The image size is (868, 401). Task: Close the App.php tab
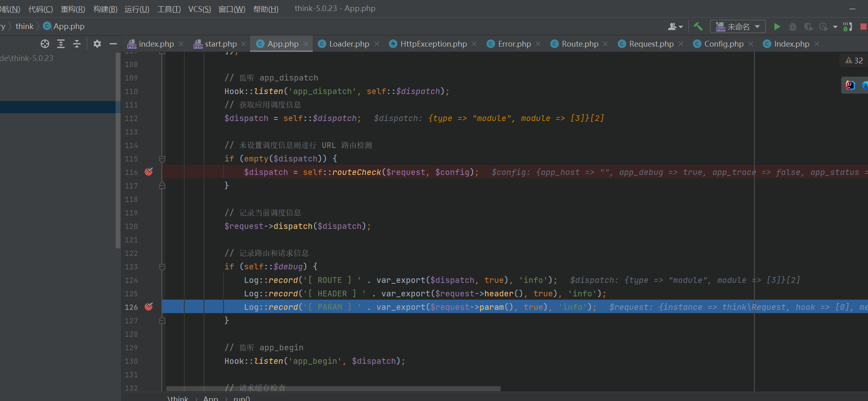[x=306, y=44]
